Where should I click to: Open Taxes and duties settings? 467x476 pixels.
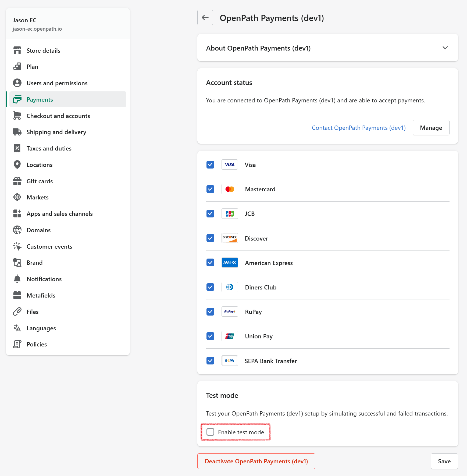pos(49,148)
